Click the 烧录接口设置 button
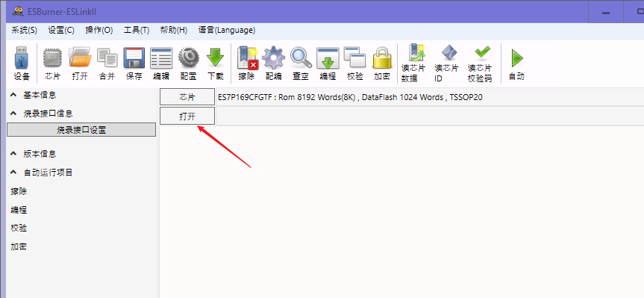Viewport: 644px width, 298px height. 81,130
